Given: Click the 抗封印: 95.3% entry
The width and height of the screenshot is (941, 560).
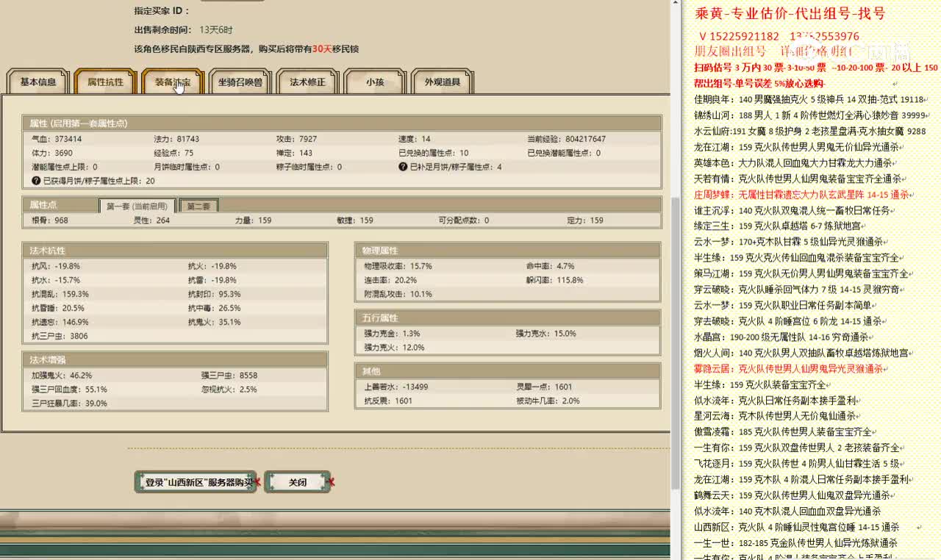Looking at the screenshot, I should click(214, 294).
